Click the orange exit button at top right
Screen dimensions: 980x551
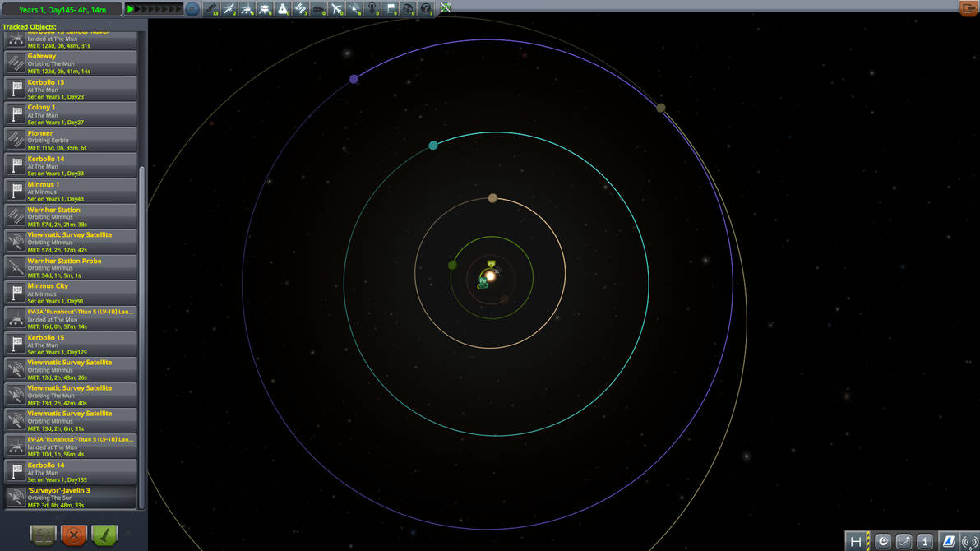[968, 8]
